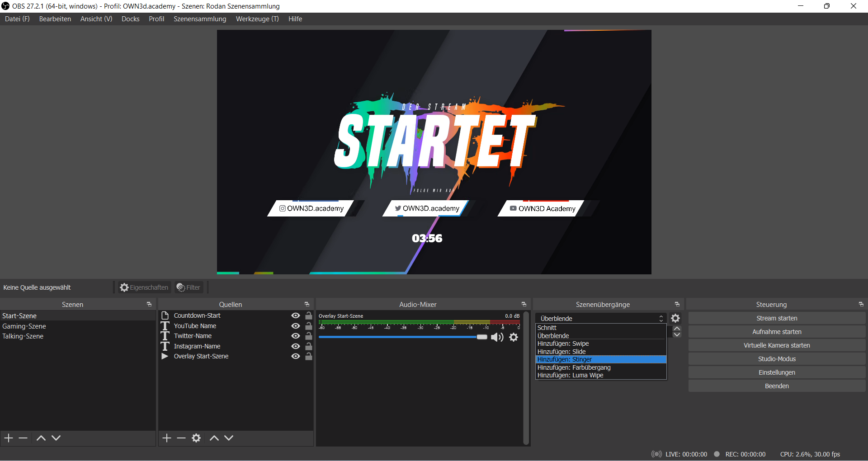Open audio settings gear in Audio-Mixer
The width and height of the screenshot is (868, 461).
(x=514, y=337)
